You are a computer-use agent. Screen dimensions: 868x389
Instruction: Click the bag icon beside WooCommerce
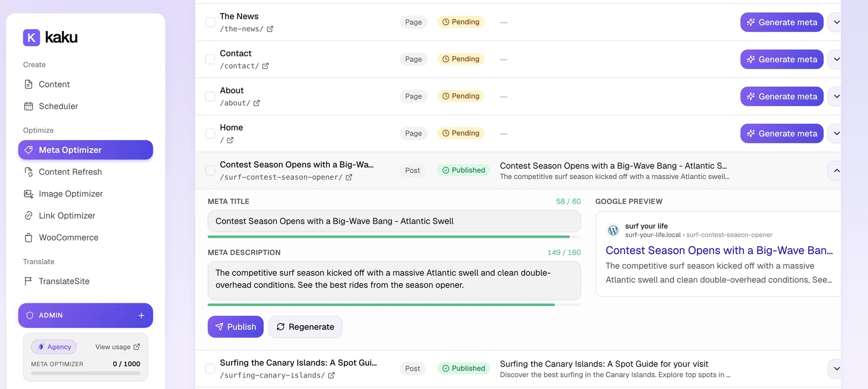pyautogui.click(x=29, y=238)
